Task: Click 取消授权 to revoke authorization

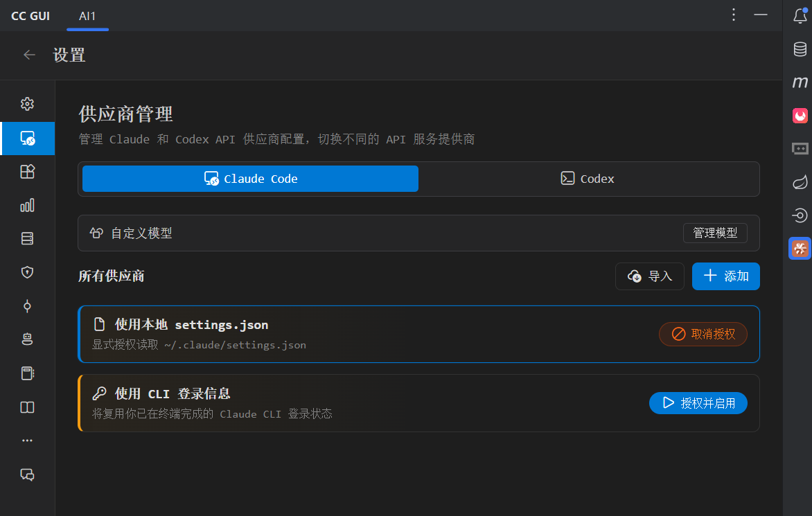Action: tap(703, 335)
